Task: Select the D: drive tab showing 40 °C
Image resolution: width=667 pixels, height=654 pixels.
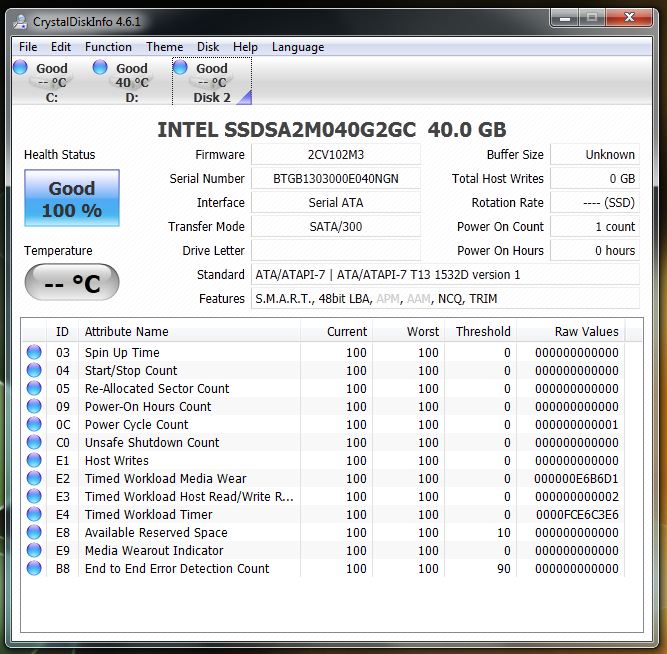Action: point(132,82)
